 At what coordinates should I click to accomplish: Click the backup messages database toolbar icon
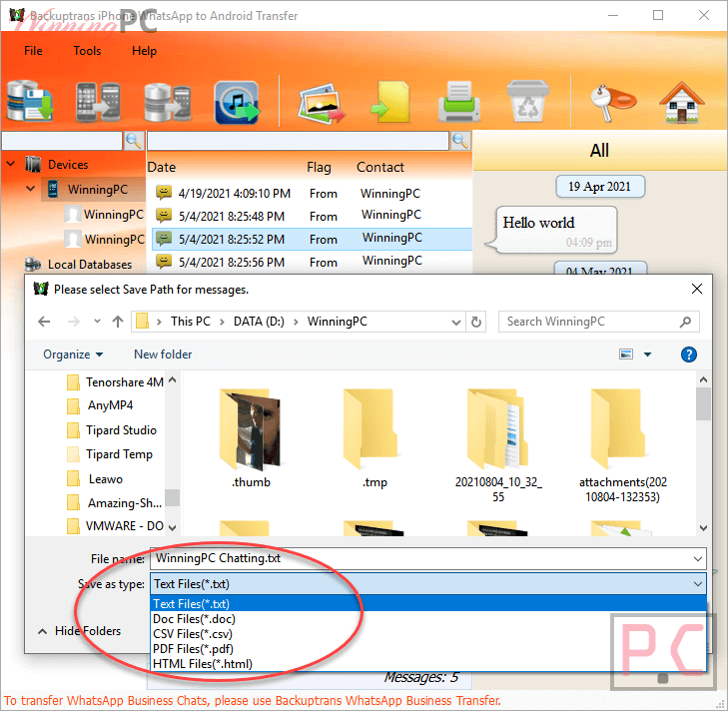tap(30, 101)
